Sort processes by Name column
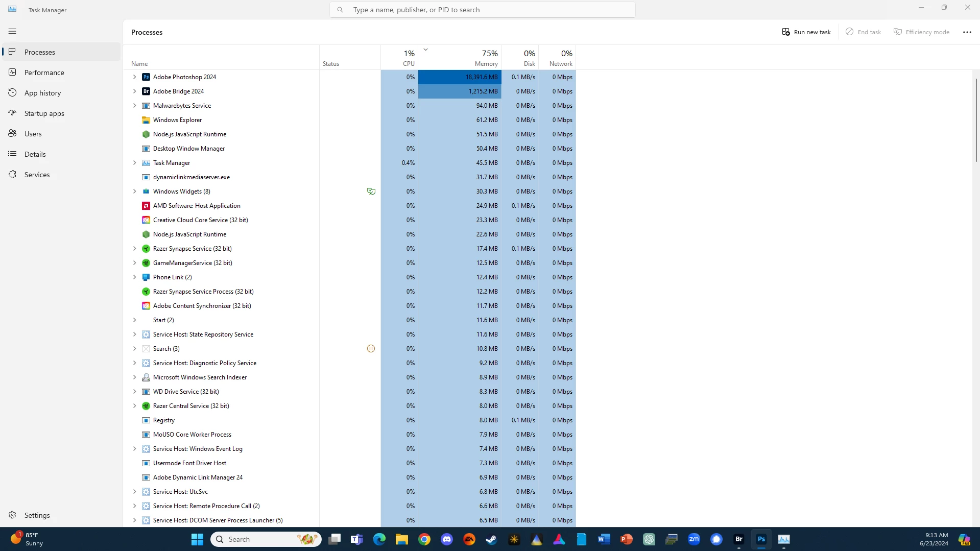 (221, 57)
